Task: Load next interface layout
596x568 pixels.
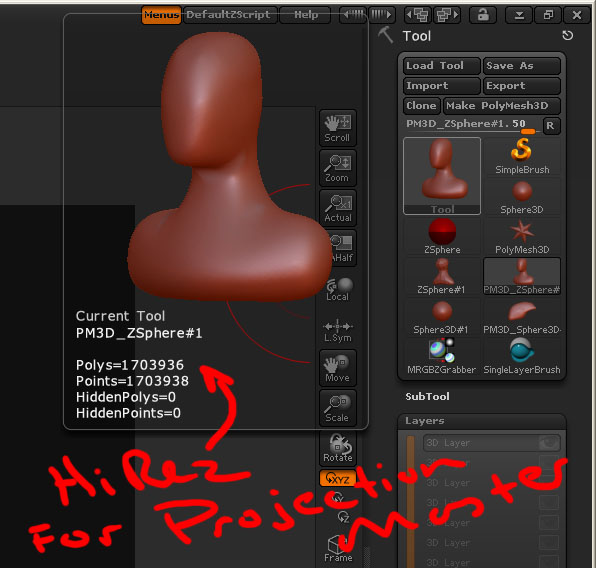Action: (447, 15)
